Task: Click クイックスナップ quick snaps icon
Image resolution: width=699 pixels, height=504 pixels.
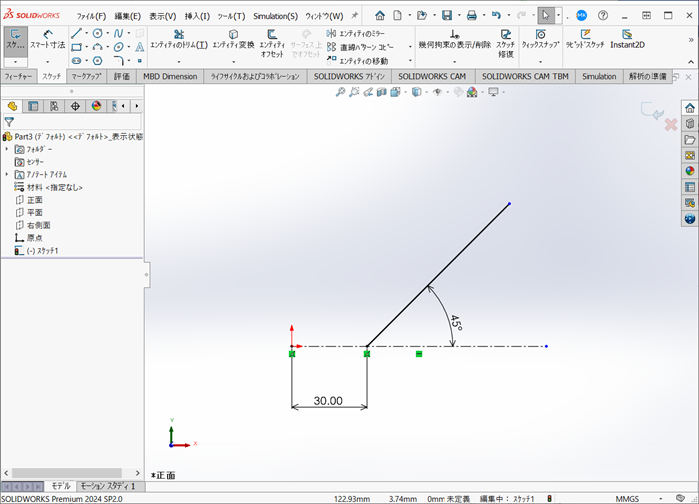Action: (540, 40)
